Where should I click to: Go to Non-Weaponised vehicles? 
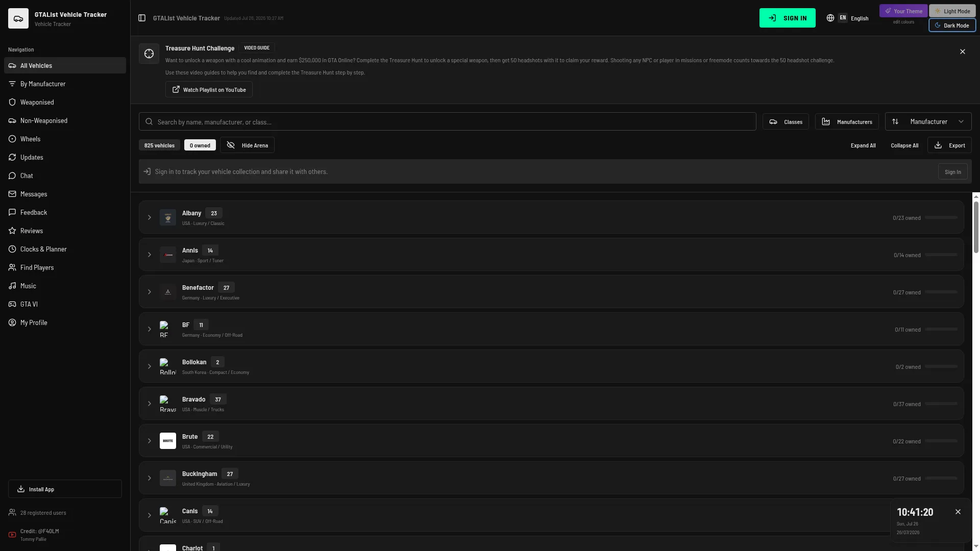pyautogui.click(x=65, y=120)
